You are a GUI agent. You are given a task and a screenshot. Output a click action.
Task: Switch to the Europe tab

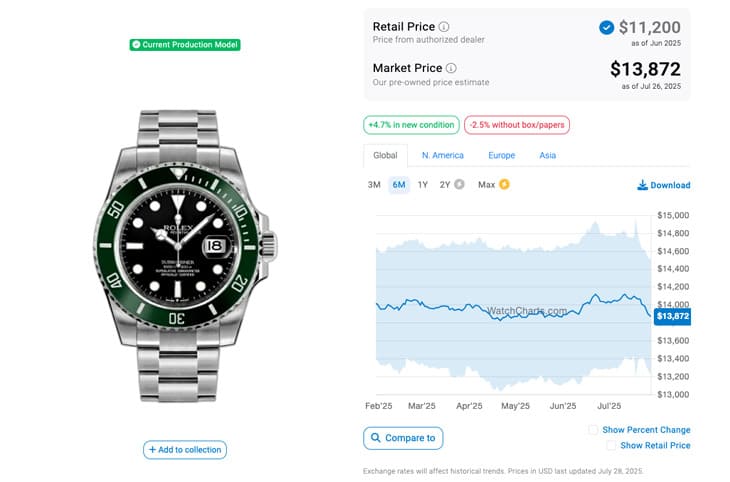click(501, 156)
